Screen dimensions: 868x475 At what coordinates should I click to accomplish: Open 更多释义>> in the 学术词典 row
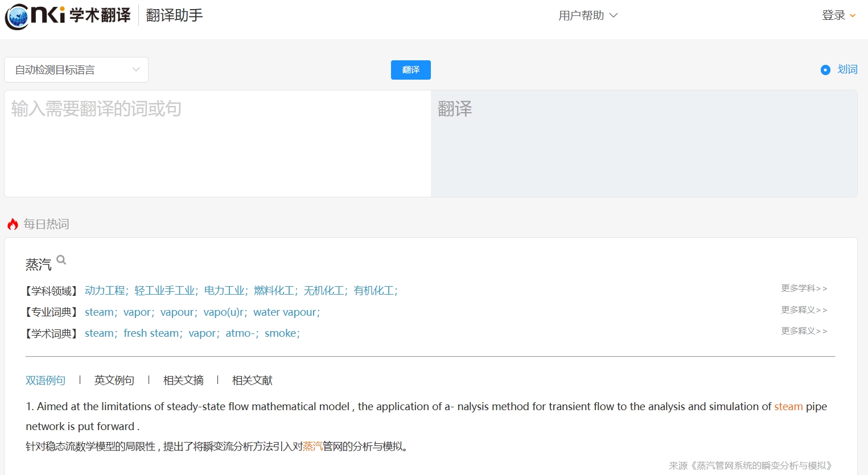(804, 331)
